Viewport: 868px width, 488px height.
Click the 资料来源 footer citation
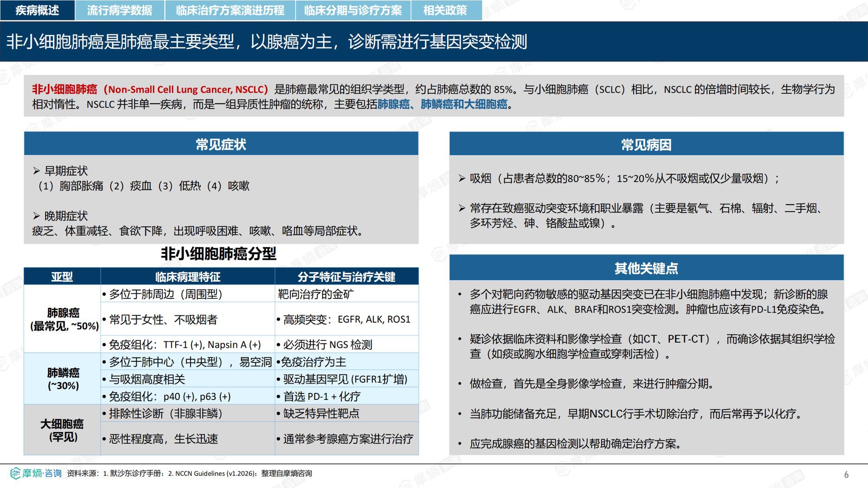tap(189, 473)
